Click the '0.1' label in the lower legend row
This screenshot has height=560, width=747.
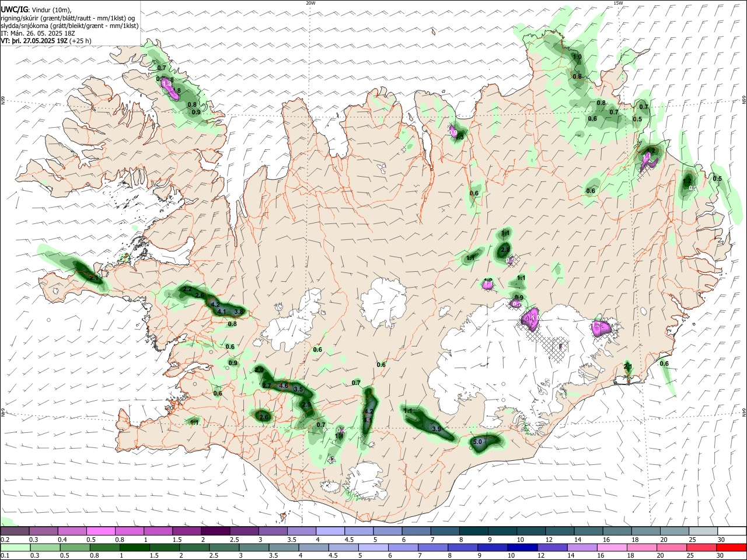point(5,555)
